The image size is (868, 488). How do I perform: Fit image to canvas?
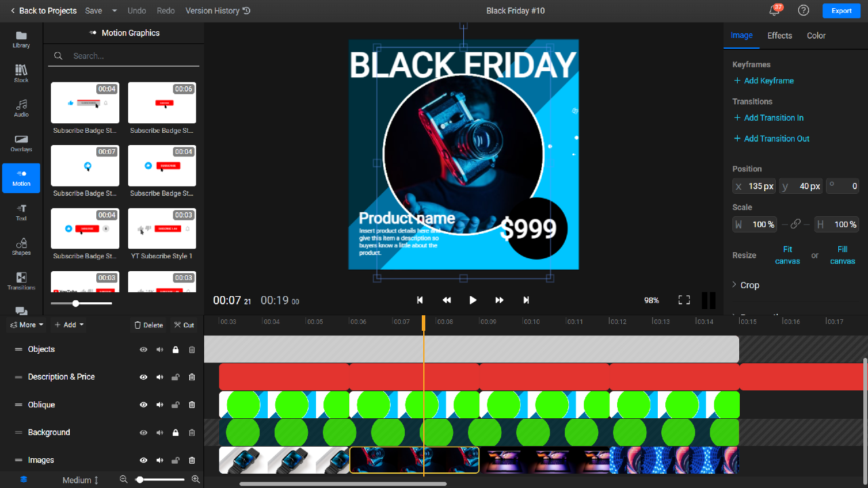coord(787,256)
